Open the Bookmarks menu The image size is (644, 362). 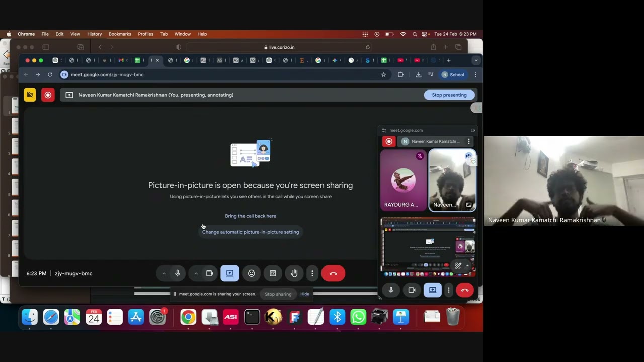120,34
